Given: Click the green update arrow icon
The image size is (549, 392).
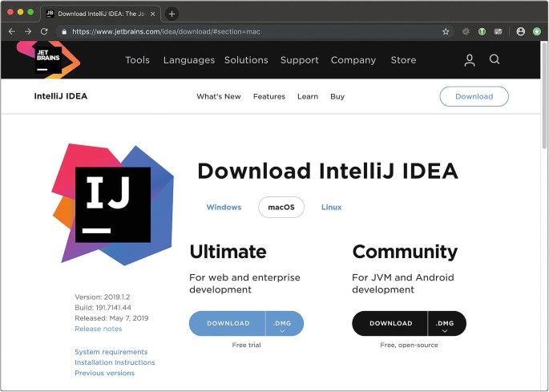Looking at the screenshot, I should pos(537,31).
